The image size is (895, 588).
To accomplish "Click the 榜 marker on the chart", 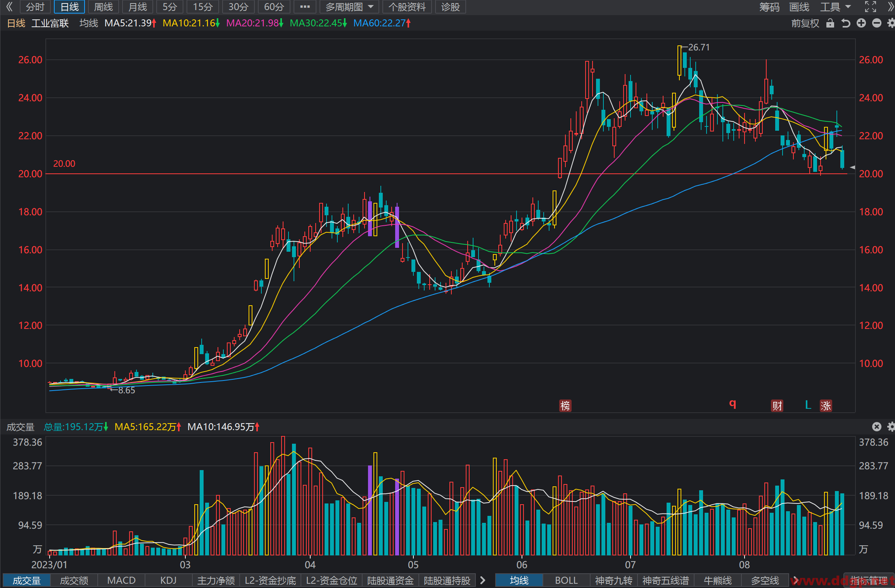I will [x=565, y=406].
